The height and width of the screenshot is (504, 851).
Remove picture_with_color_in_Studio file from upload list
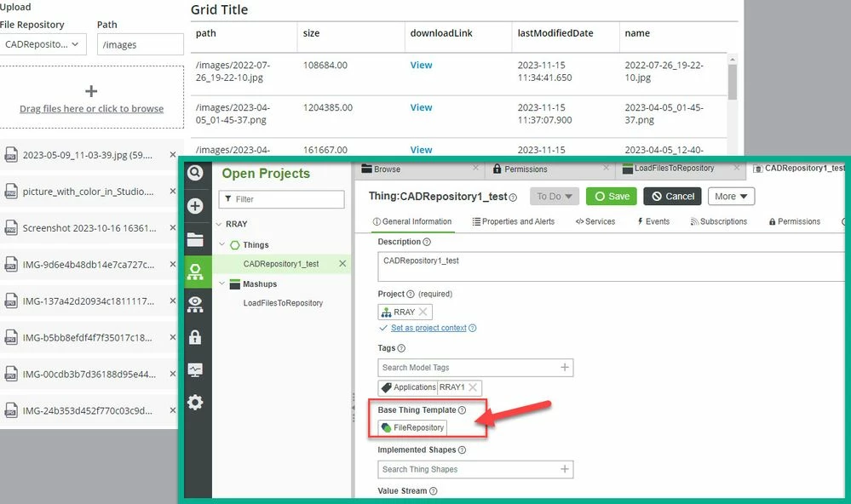(173, 191)
